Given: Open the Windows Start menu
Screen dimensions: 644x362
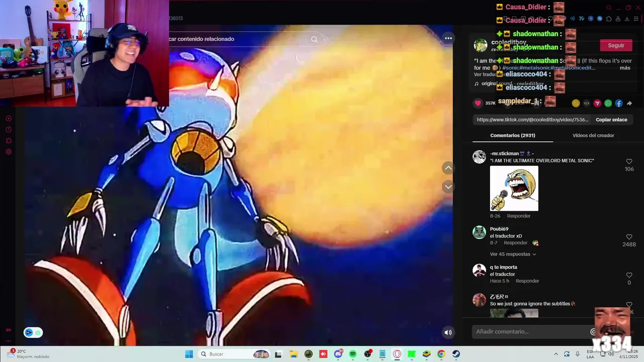Looking at the screenshot, I should pos(189,354).
